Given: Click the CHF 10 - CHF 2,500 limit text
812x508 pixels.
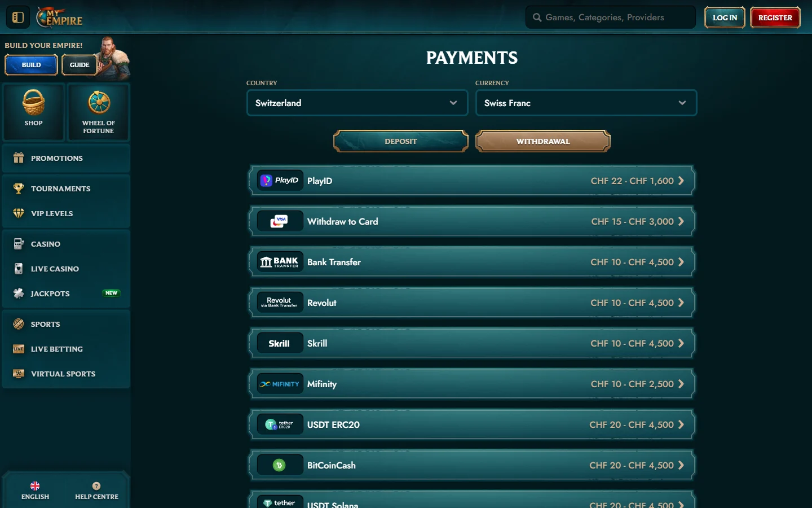Looking at the screenshot, I should pos(632,384).
